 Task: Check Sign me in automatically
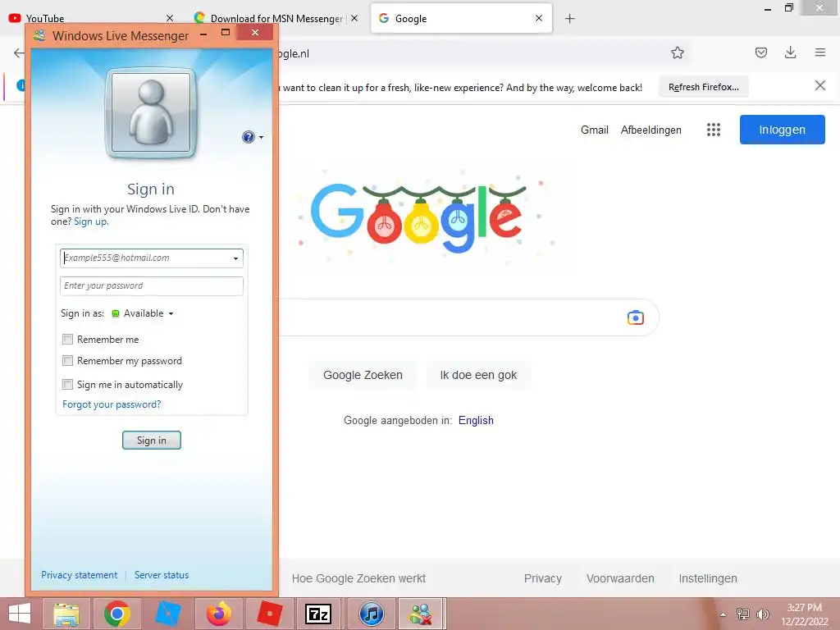[67, 384]
